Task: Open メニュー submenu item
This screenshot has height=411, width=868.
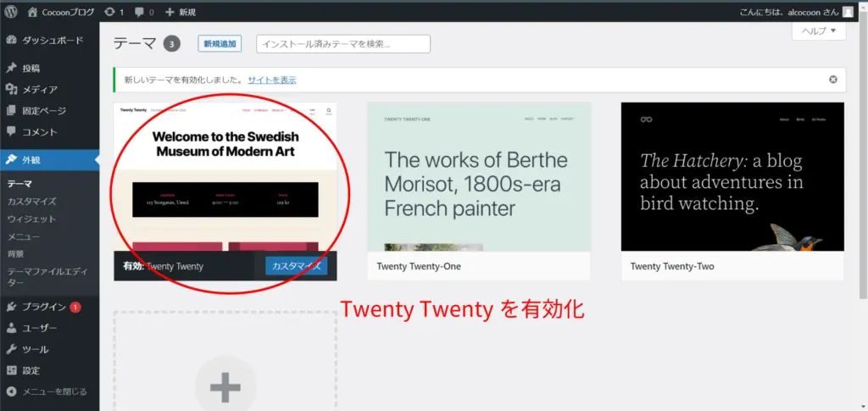Action: [23, 236]
